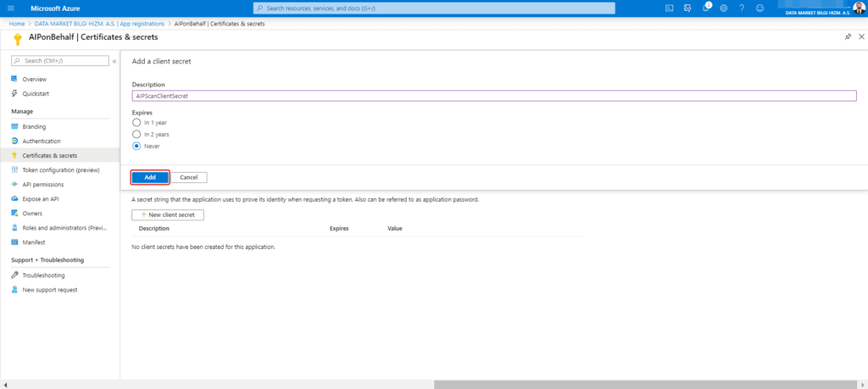Click the Branding icon in sidebar
Screen dimensions: 868x389
pyautogui.click(x=15, y=127)
